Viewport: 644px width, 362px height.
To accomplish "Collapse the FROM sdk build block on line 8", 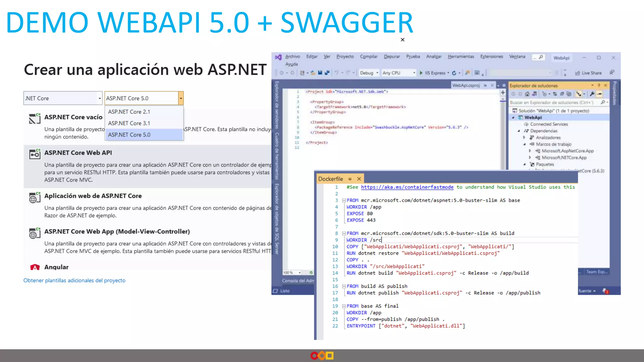I will coord(344,233).
